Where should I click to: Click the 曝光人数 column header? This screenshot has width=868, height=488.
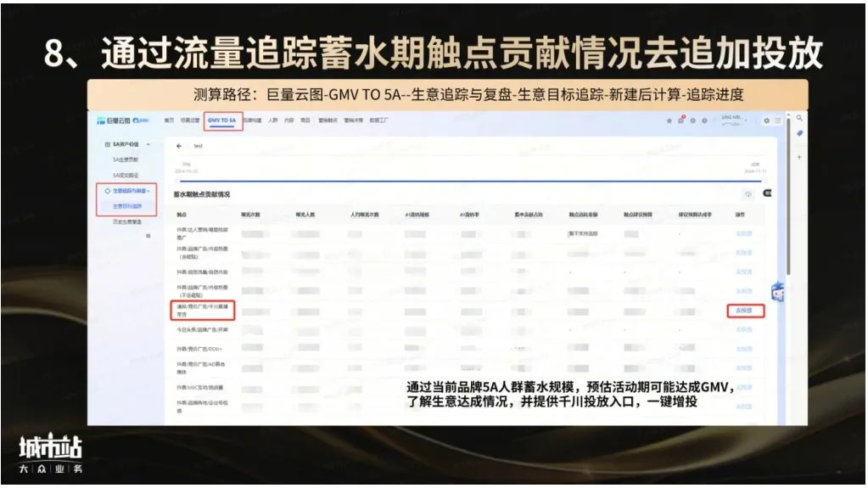pyautogui.click(x=305, y=215)
